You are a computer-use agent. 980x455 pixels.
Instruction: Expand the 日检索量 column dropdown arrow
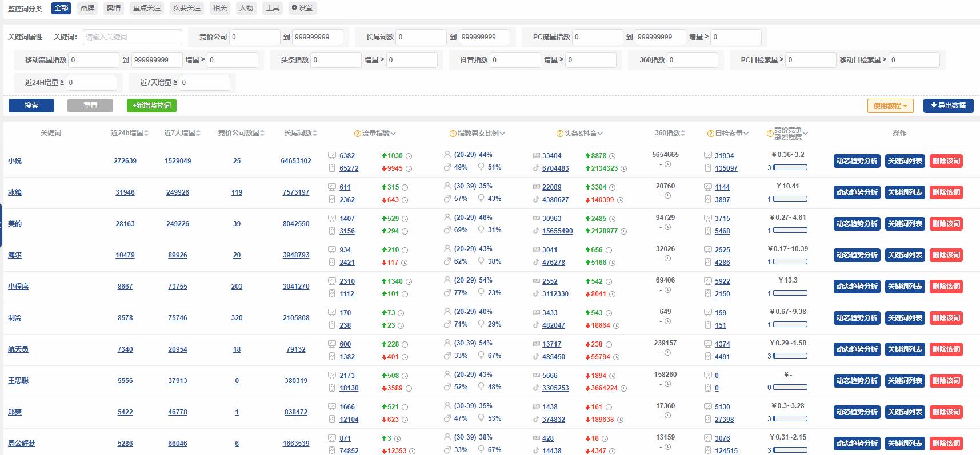(x=746, y=134)
